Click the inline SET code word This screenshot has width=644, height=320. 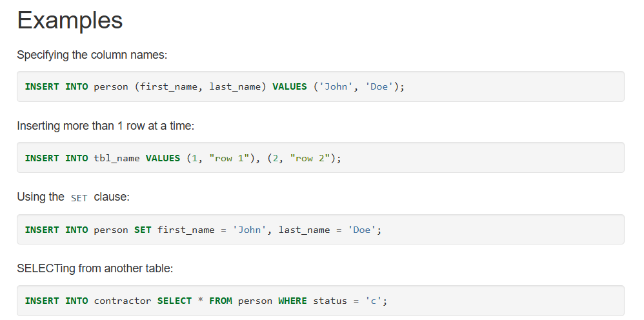(x=79, y=198)
